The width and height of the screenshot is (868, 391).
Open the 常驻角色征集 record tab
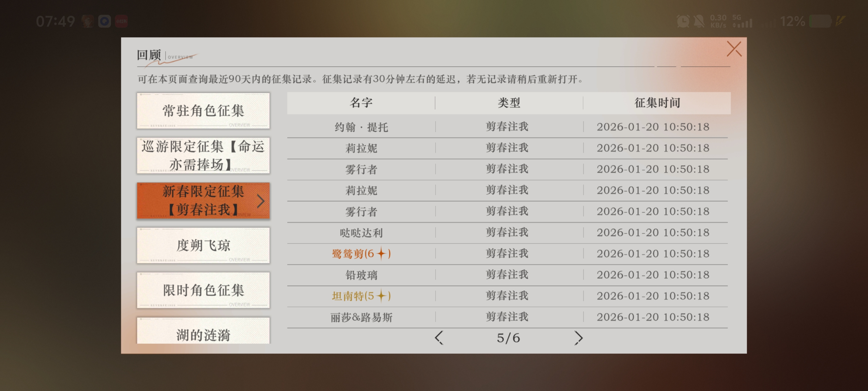pos(203,111)
